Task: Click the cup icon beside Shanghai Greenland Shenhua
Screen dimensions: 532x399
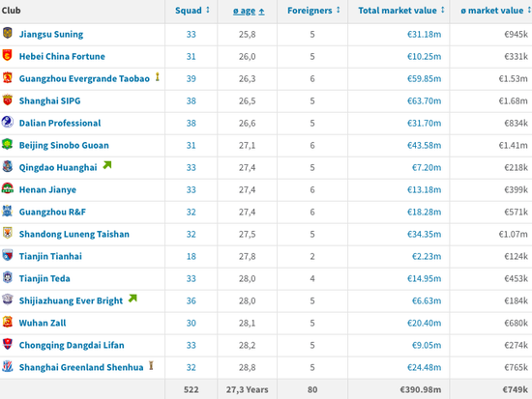Action: [x=151, y=366]
